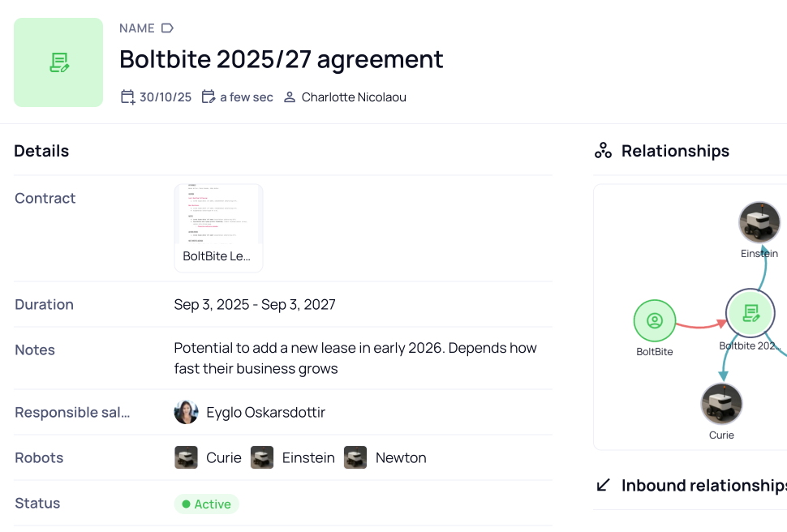Click the Notes text about adding a new lease

[x=355, y=358]
